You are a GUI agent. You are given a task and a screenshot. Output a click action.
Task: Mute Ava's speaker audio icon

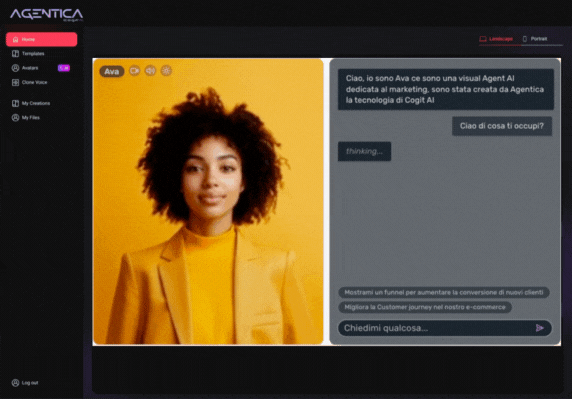(x=150, y=71)
